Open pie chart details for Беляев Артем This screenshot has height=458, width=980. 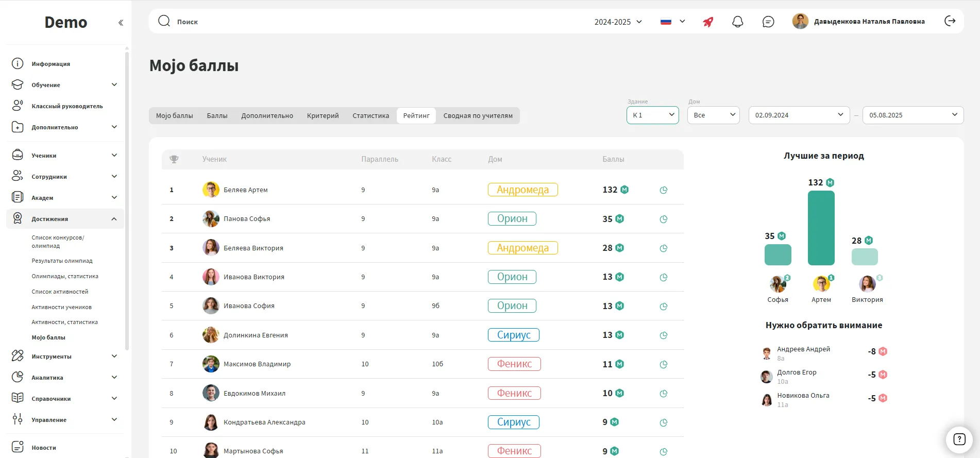pyautogui.click(x=663, y=190)
